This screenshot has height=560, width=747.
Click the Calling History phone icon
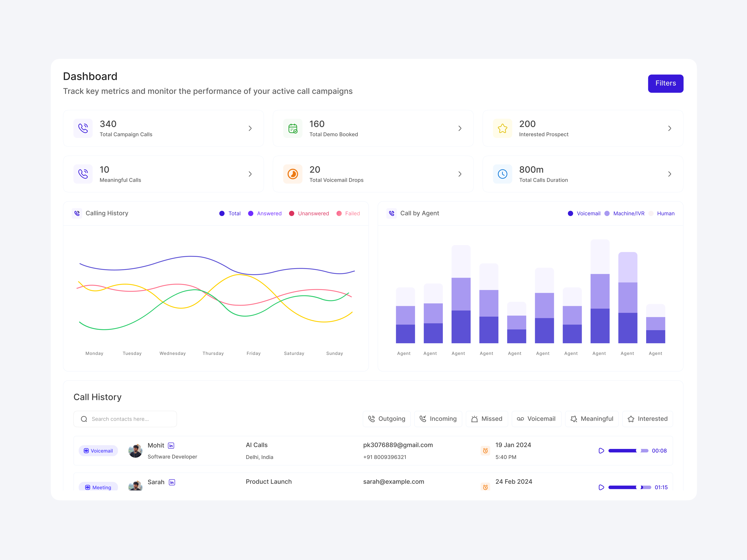pos(77,213)
